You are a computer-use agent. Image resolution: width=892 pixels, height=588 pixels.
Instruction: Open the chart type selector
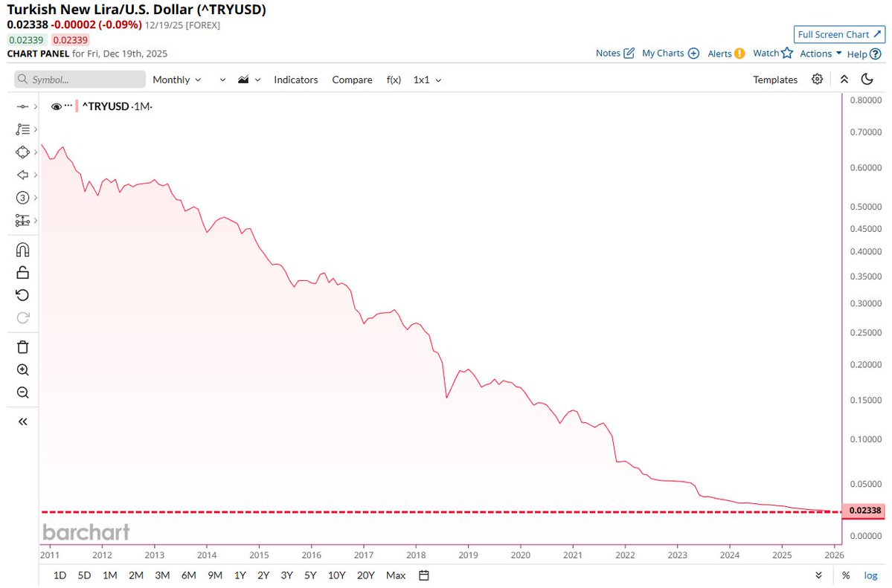click(x=249, y=80)
